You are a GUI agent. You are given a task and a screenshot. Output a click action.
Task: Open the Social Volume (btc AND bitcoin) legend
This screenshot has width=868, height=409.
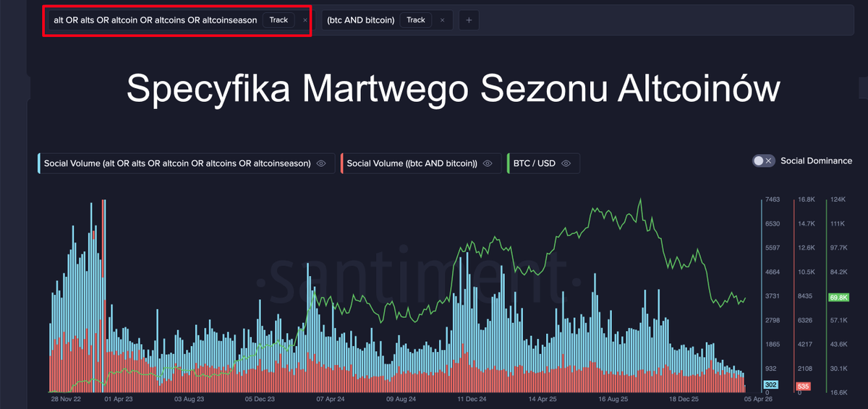pos(412,163)
